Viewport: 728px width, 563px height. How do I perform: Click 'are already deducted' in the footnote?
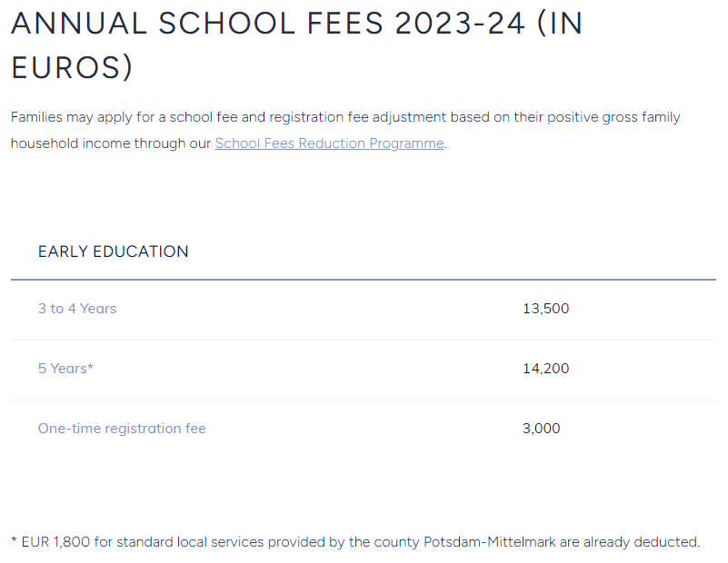[629, 542]
